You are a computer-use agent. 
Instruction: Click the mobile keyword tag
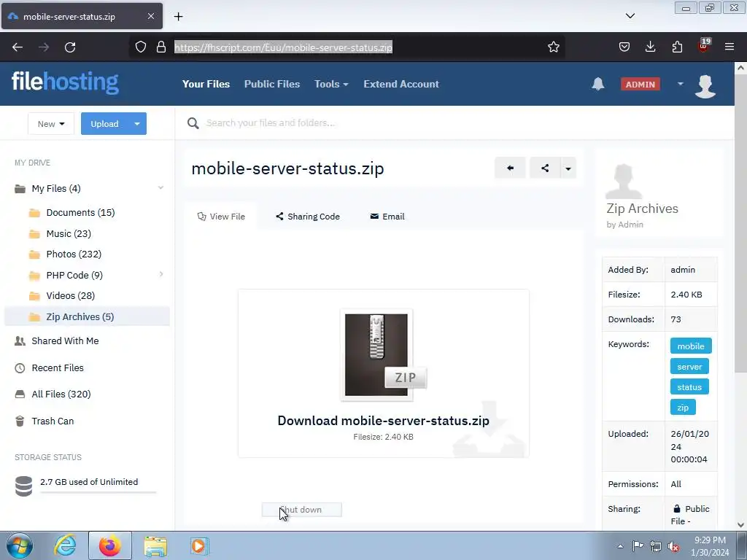click(x=691, y=346)
